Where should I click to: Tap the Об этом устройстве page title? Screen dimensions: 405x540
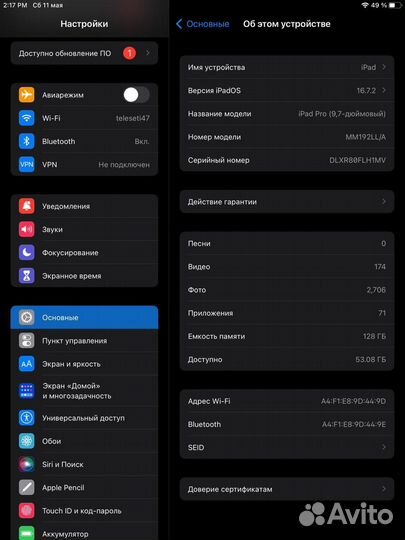[x=287, y=24]
